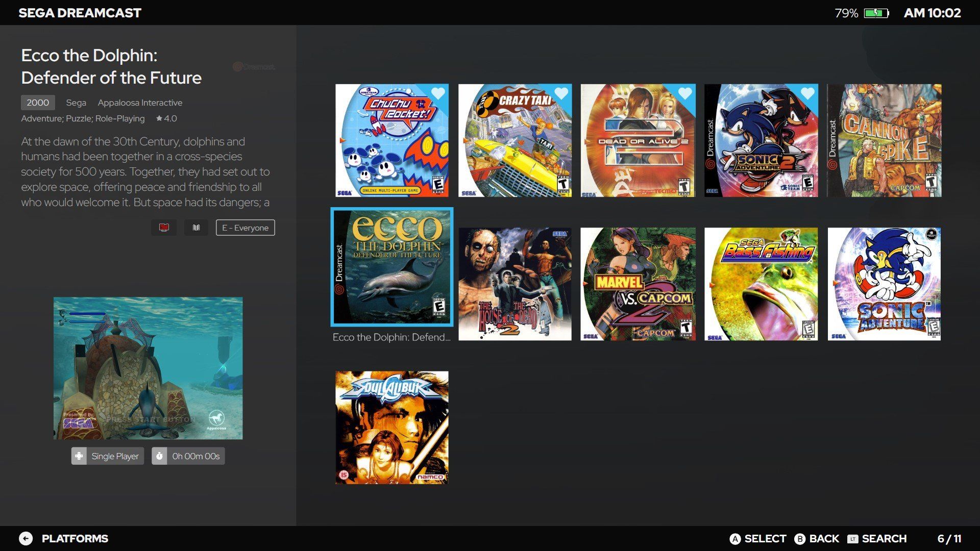Go back to PLATFORMS

(75, 539)
